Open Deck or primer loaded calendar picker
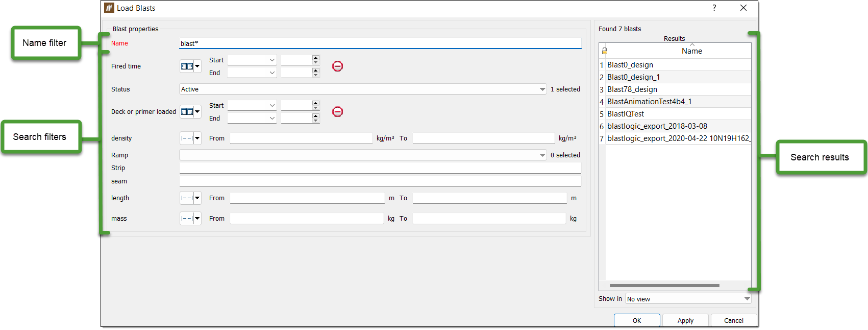 (190, 112)
